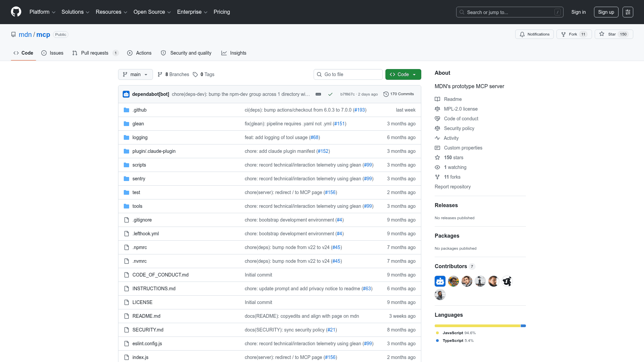Go to the Insights tab
Image resolution: width=644 pixels, height=362 pixels.
tap(234, 53)
